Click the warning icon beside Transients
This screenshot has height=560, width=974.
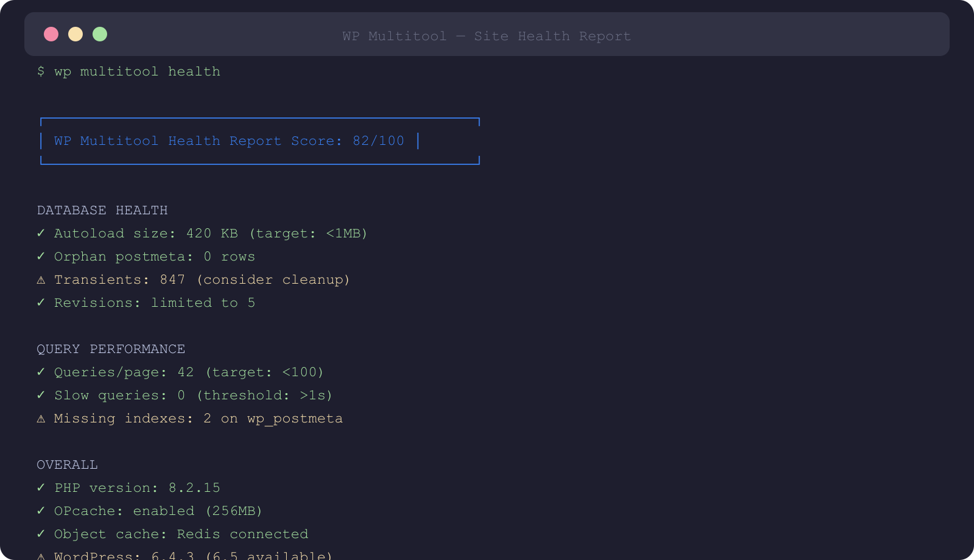41,279
